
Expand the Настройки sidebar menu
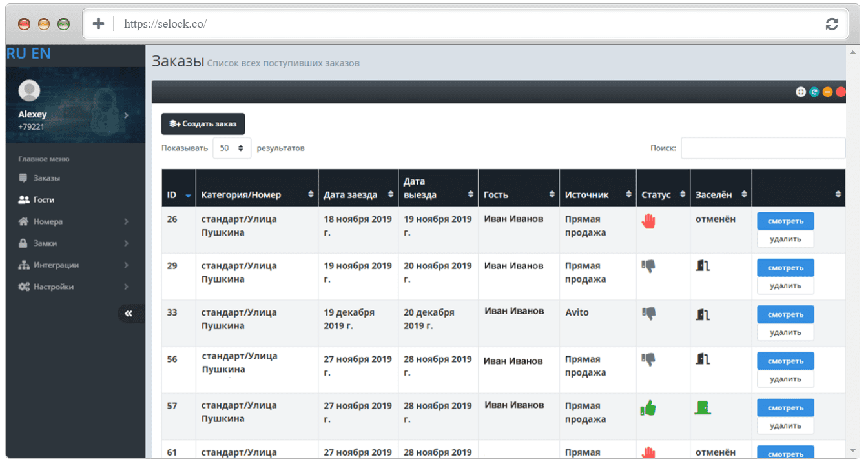coord(74,287)
